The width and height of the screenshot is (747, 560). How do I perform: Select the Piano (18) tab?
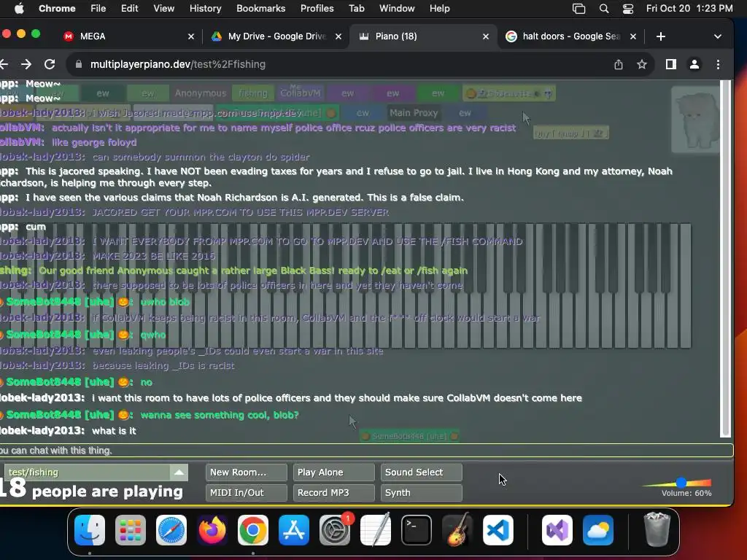[424, 36]
